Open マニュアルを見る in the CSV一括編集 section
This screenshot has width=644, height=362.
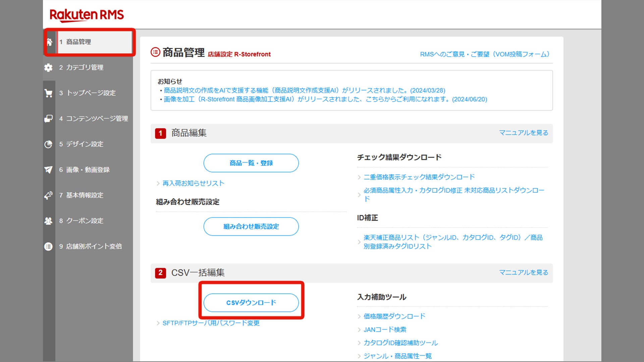point(524,273)
